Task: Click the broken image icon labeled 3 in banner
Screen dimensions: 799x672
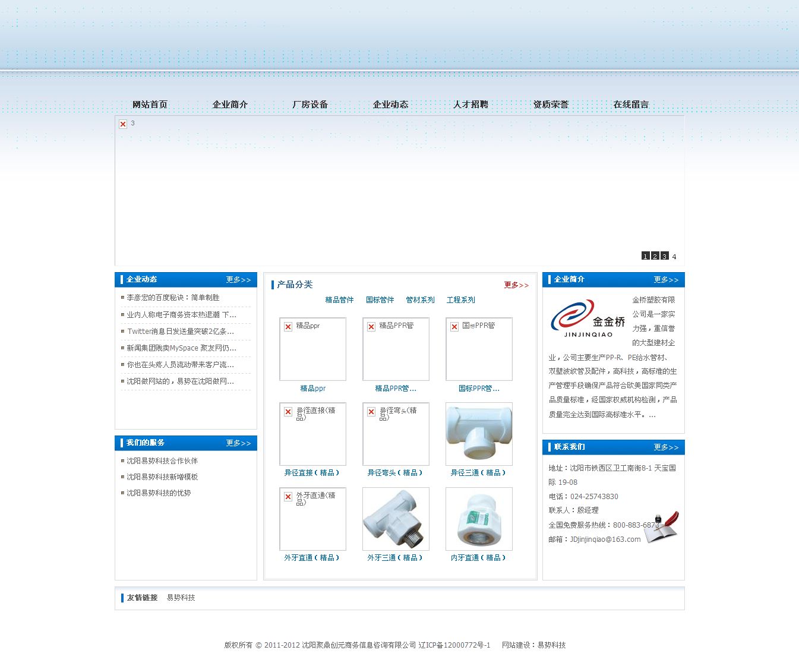Action: pos(123,124)
